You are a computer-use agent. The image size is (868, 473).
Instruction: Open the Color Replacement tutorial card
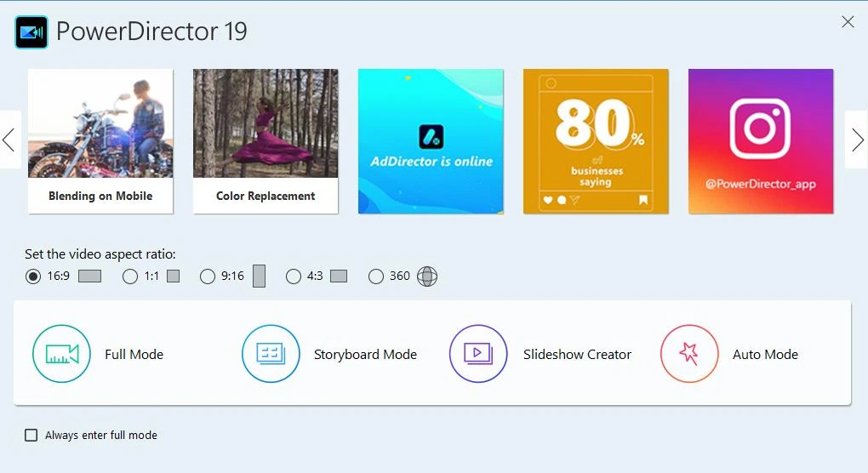266,141
